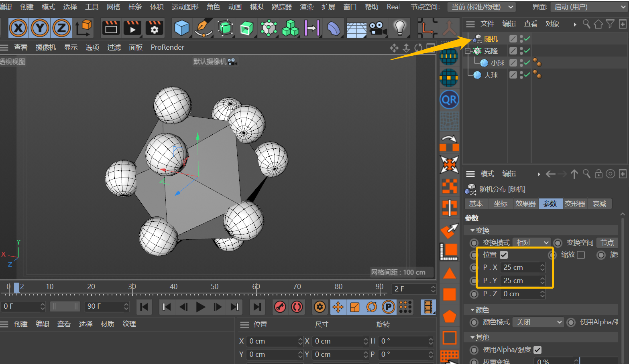Screen dimensions: 629x364
Task: Toggle the autokeying icon
Action: point(297,307)
